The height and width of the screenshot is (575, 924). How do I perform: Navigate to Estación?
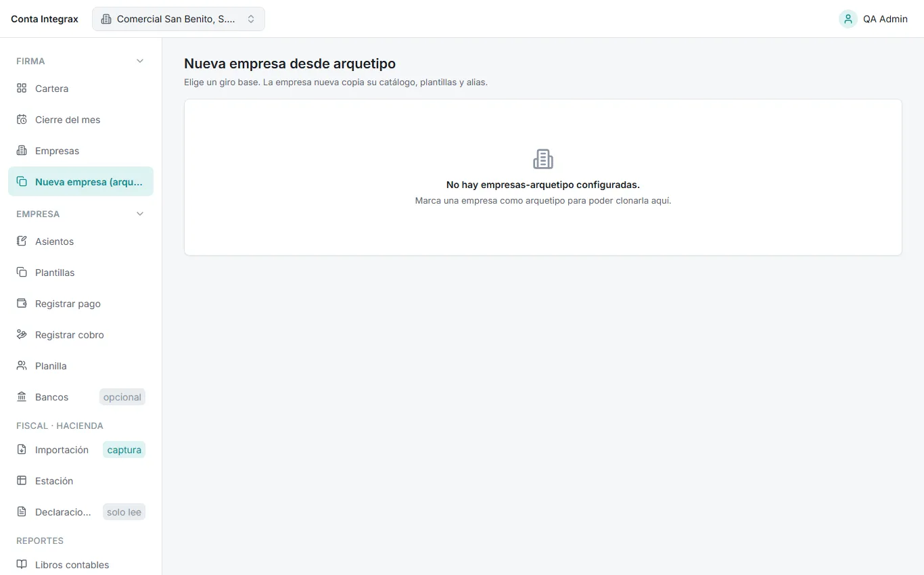(x=80, y=481)
